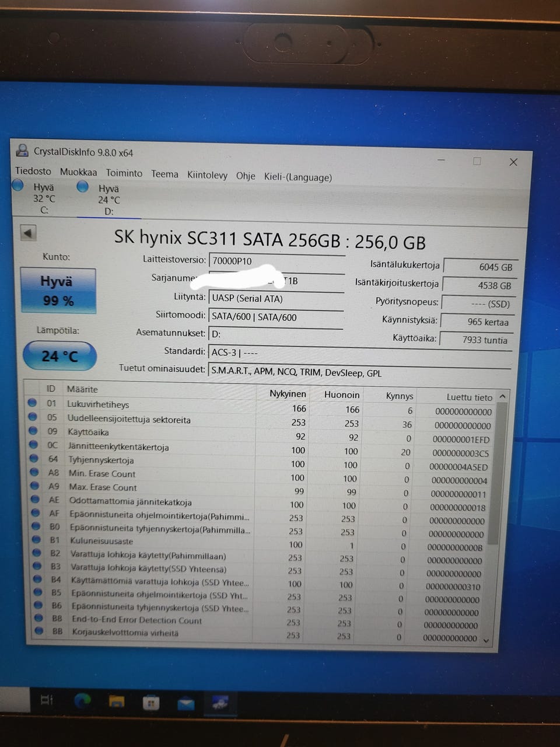Click status dot for Jännitteenkytkentäkertoja row
Viewport: 560px width, 747px height.
(x=34, y=445)
